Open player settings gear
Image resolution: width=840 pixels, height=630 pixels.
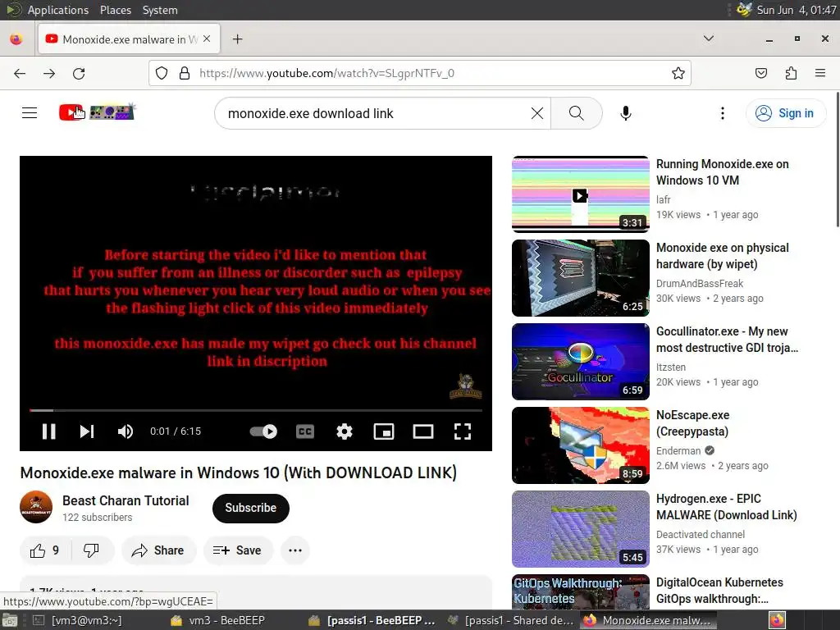click(x=345, y=431)
